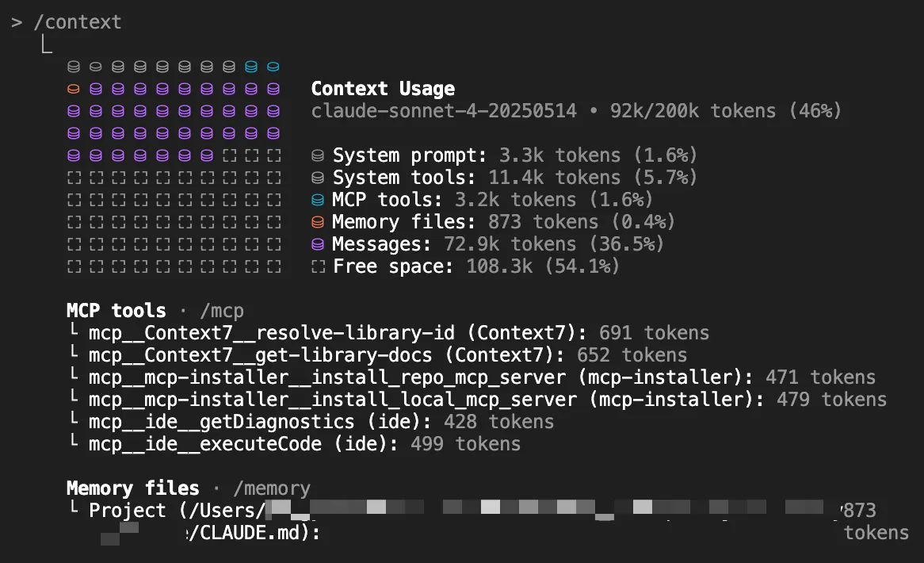Open the /memory command link
This screenshot has height=563, width=924.
(x=272, y=488)
